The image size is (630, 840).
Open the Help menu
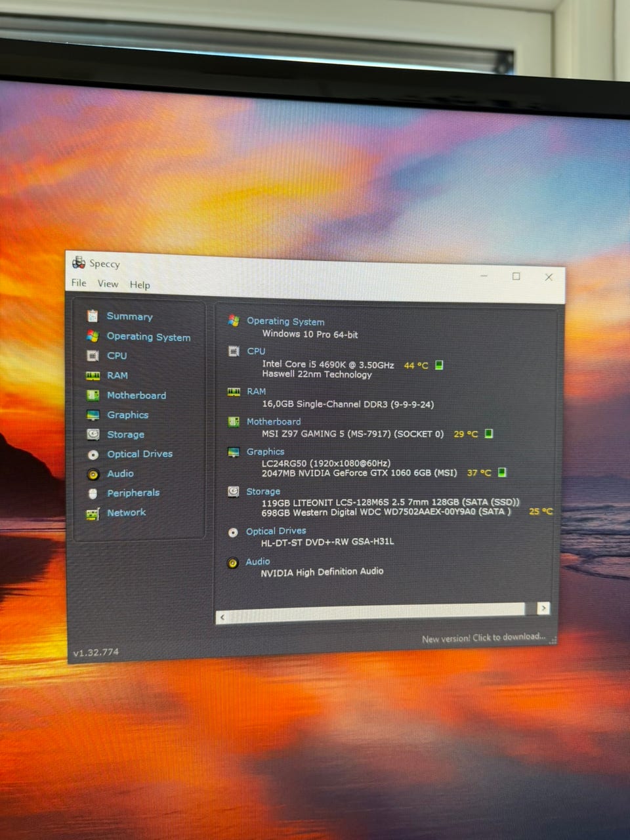(x=140, y=284)
